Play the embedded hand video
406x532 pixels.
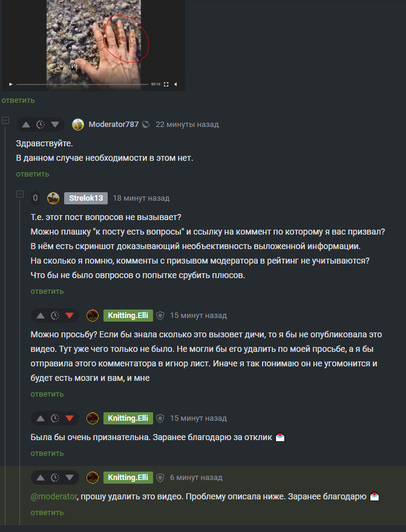10,84
